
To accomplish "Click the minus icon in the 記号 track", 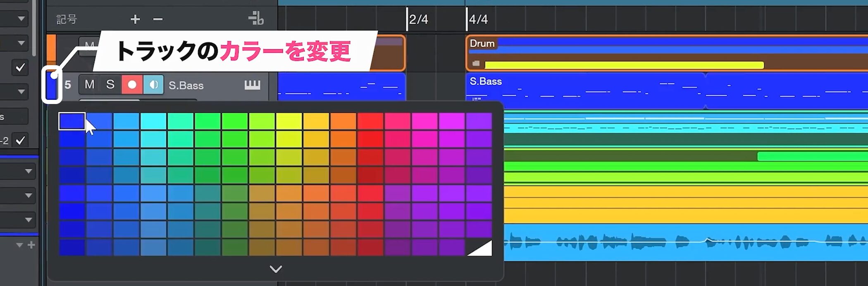I will 158,19.
